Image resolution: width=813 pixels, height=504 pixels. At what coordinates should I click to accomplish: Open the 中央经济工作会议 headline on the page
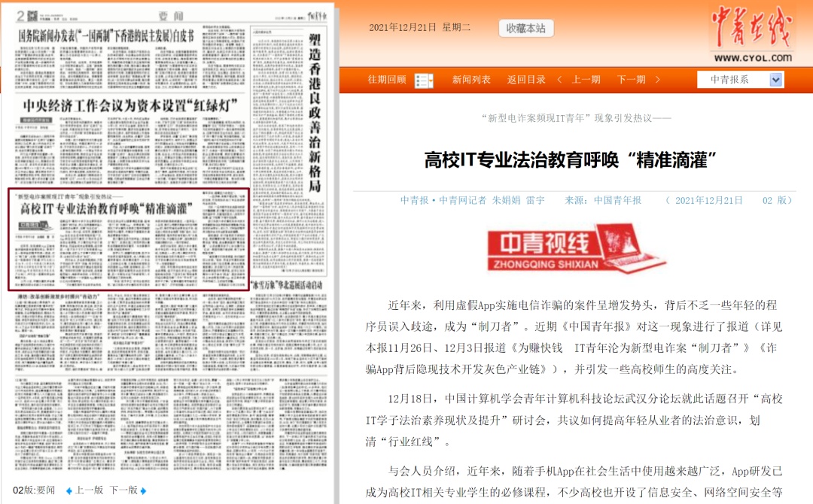tap(130, 105)
